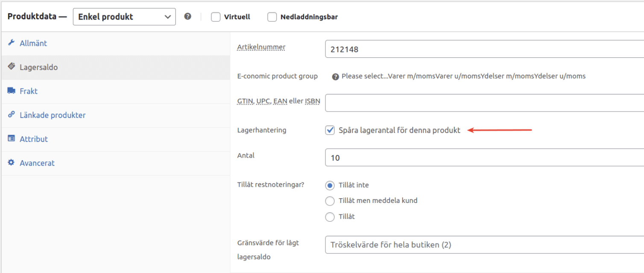Screen dimensions: 644x273
Task: Uncheck Spåra lagerantal för denna produkt
Action: click(x=330, y=130)
